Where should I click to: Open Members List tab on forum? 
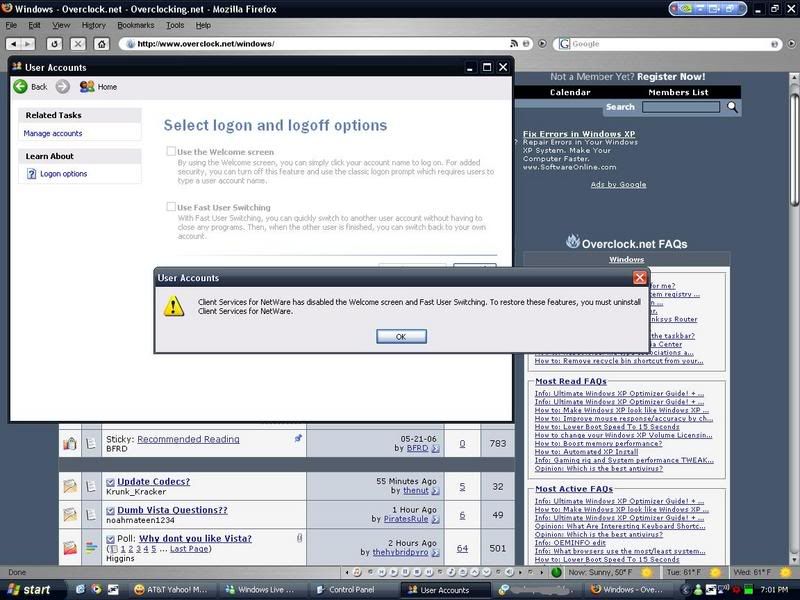click(x=678, y=92)
